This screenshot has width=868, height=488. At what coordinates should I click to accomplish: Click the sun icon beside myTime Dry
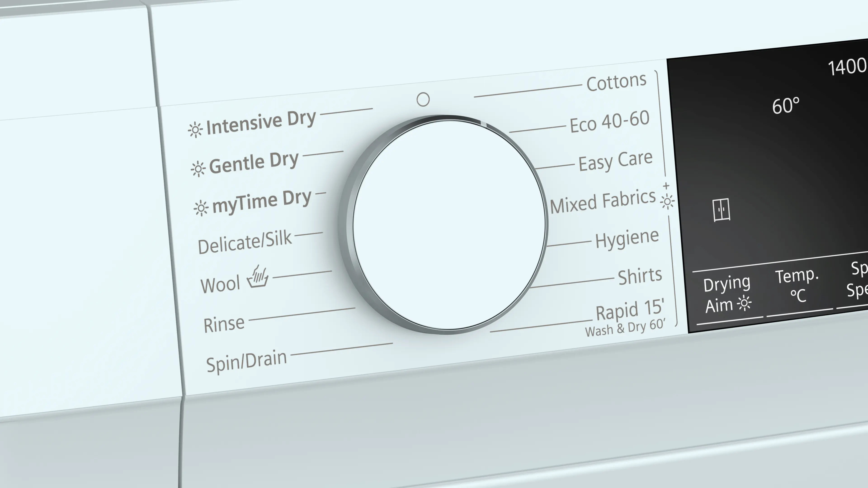(201, 208)
